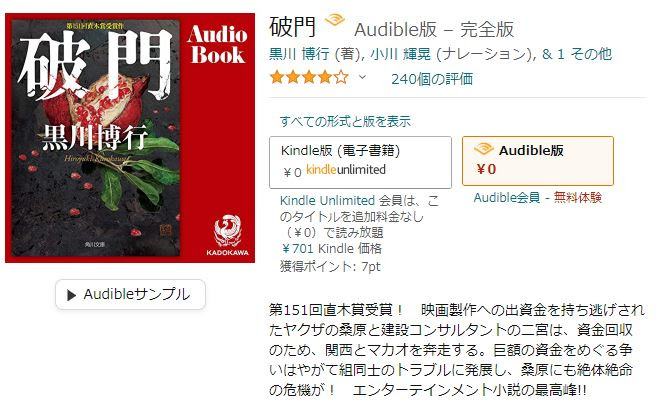Click the 破門 audiobook cover image
The image size is (656, 404).
point(130,138)
